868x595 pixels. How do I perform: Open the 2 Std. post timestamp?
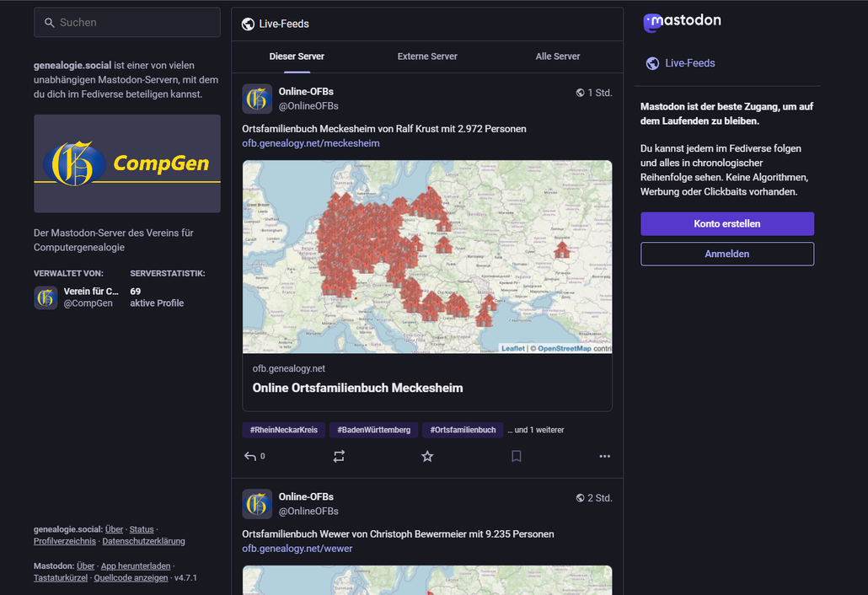tap(600, 498)
